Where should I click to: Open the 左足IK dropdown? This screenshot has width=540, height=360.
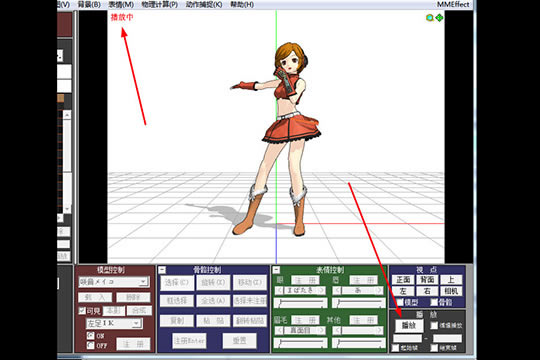(x=136, y=323)
